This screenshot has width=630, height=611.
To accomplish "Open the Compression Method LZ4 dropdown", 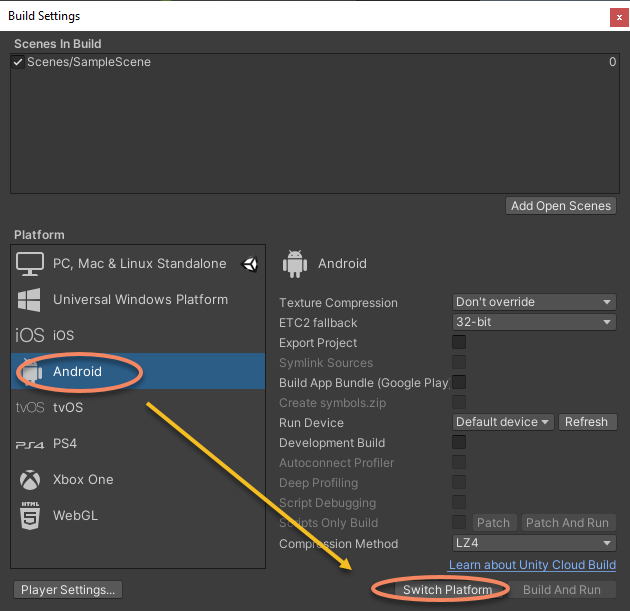I will 534,544.
